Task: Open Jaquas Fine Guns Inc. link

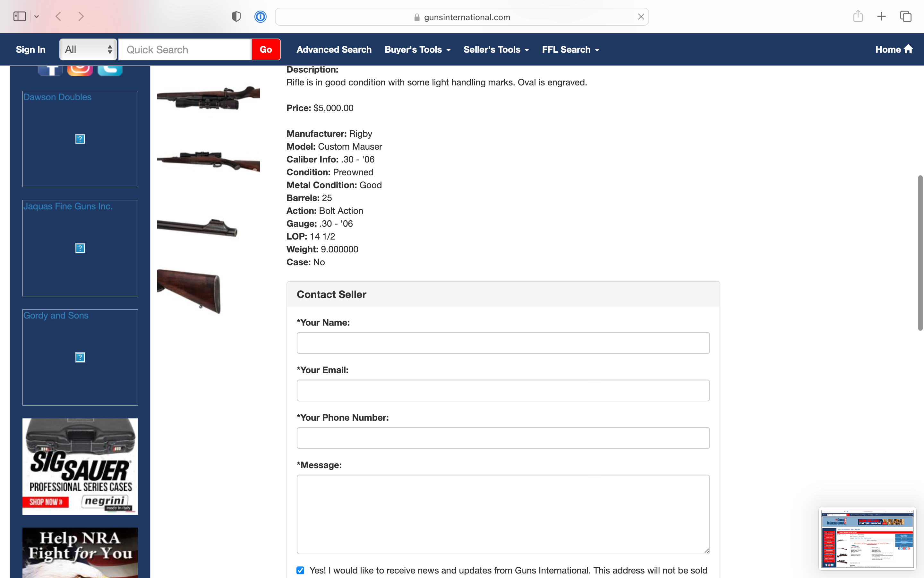Action: click(x=68, y=206)
